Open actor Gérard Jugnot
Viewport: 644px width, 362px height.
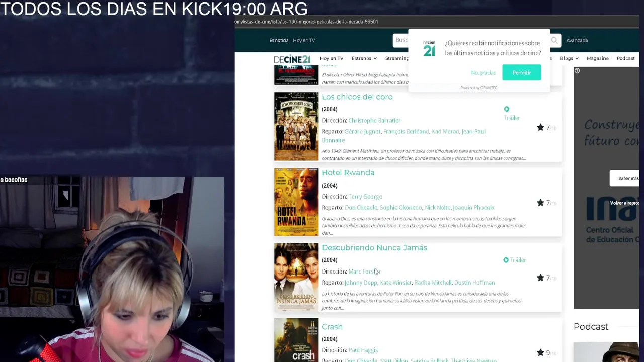tap(362, 131)
